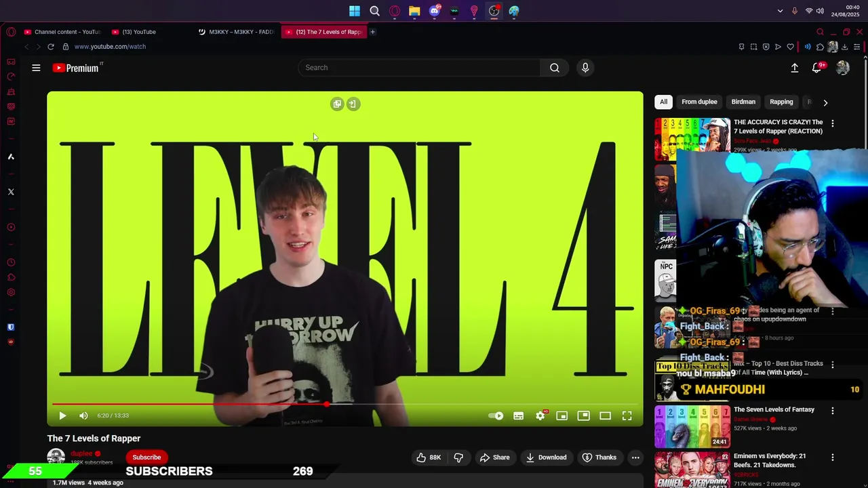Toggle ad blocker shield icon
The image size is (868, 488).
766,47
